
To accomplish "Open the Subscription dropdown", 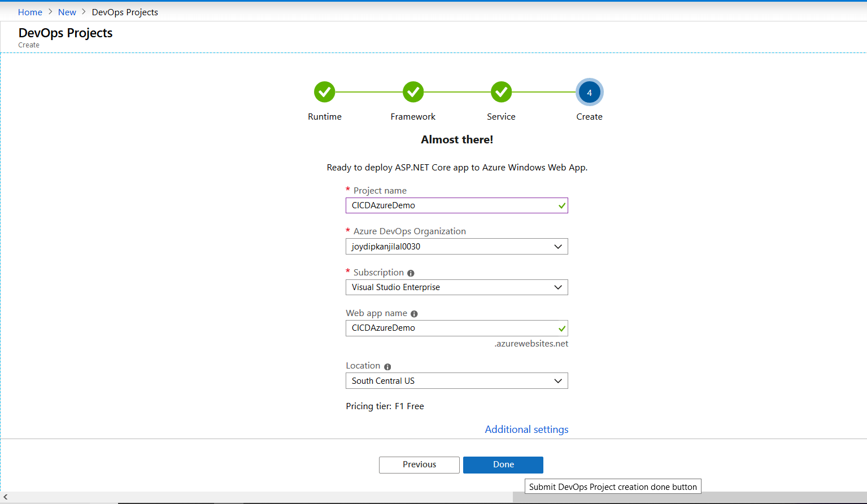I will (457, 287).
